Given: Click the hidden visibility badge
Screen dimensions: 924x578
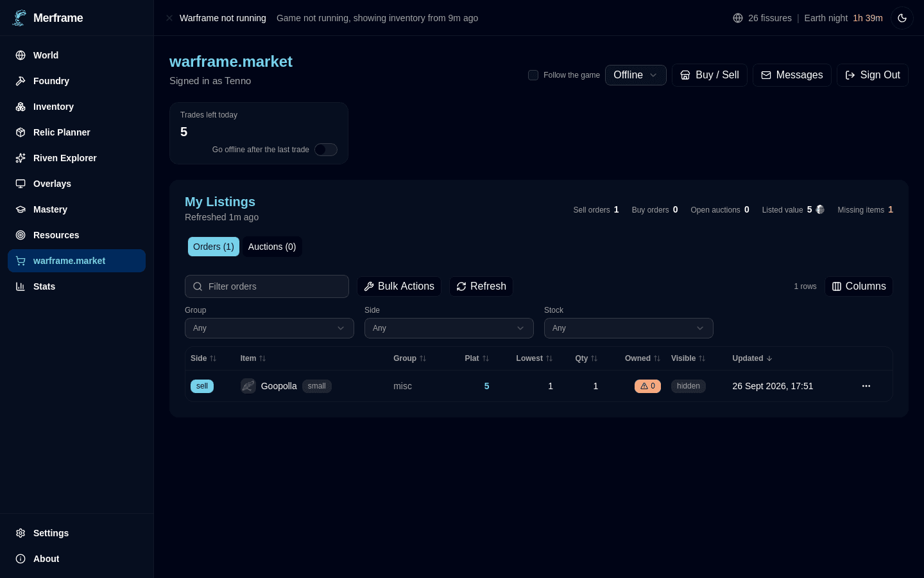Looking at the screenshot, I should click(x=689, y=386).
